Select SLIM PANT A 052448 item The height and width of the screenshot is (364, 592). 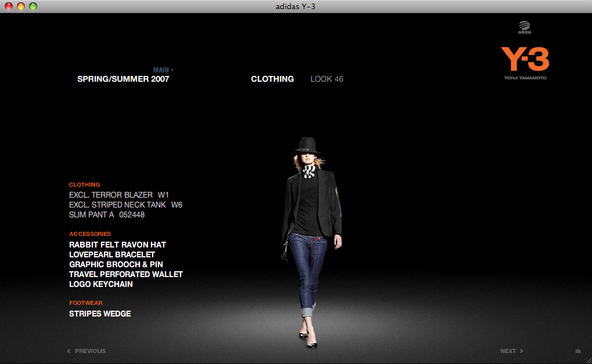[x=106, y=214]
